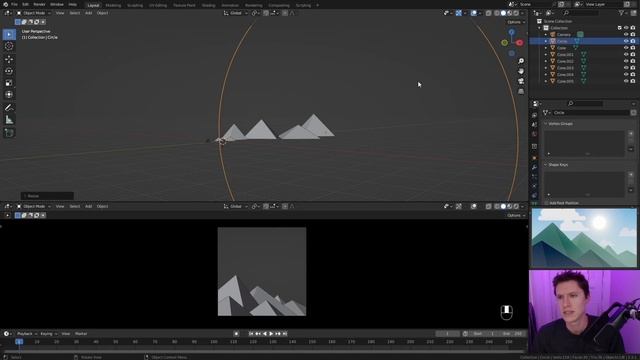This screenshot has width=640, height=360.
Task: Open Object Mode dropdown in bottom viewport
Action: pos(33,207)
